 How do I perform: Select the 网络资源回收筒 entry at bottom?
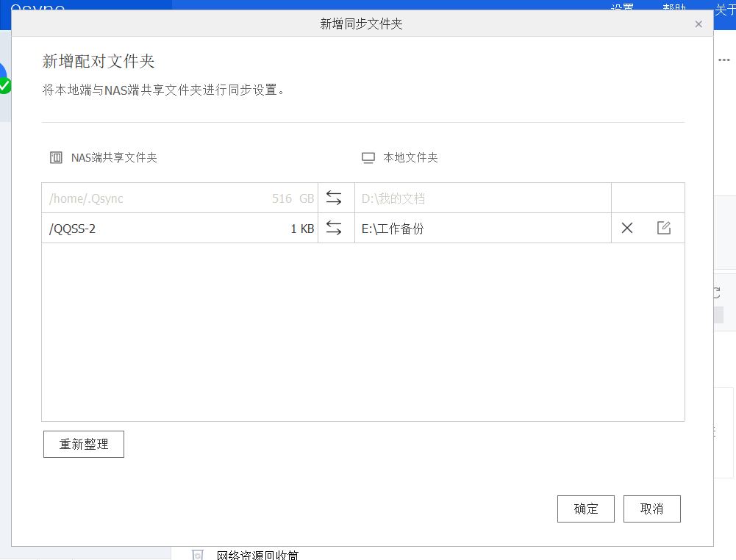click(x=257, y=556)
